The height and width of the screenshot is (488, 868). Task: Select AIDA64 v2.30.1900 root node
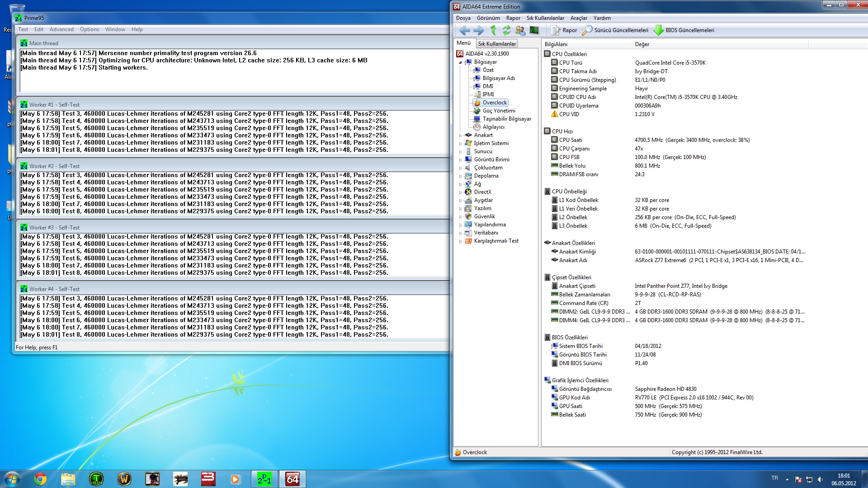(x=487, y=54)
